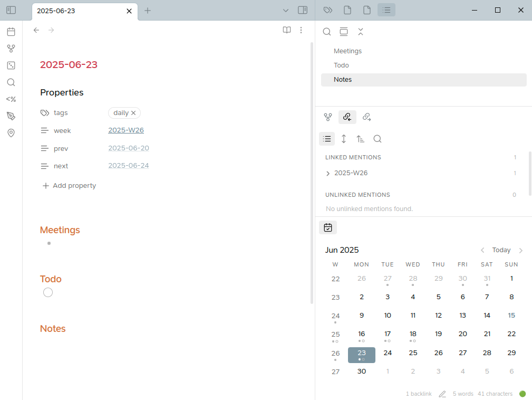This screenshot has height=400, width=532.
Task: Jump to Meetings in outline
Action: 348,51
